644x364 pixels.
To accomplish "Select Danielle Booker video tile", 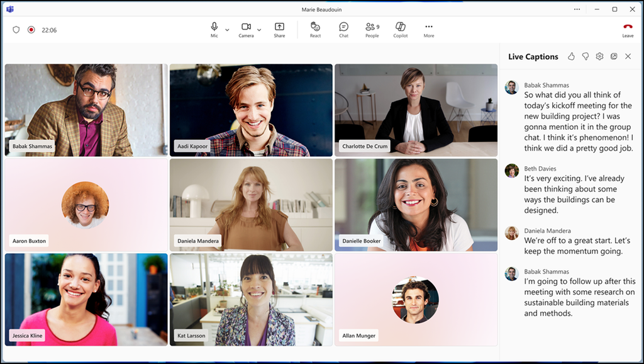I will 416,205.
